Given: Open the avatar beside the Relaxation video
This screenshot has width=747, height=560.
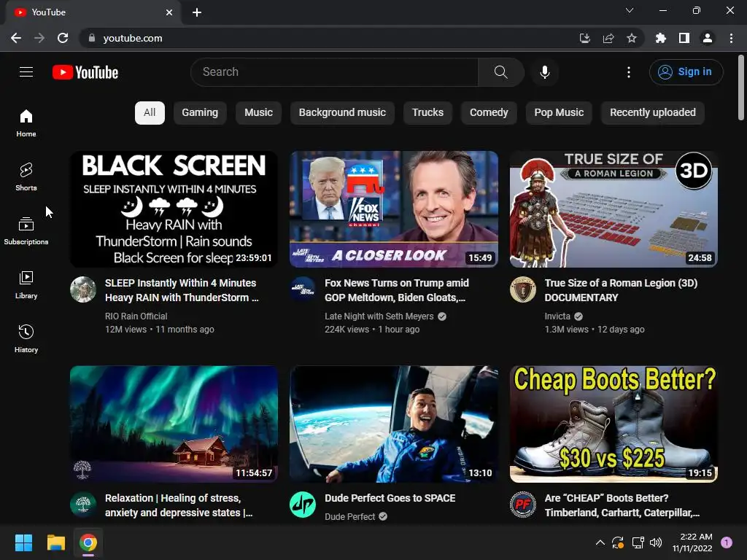Looking at the screenshot, I should [83, 505].
